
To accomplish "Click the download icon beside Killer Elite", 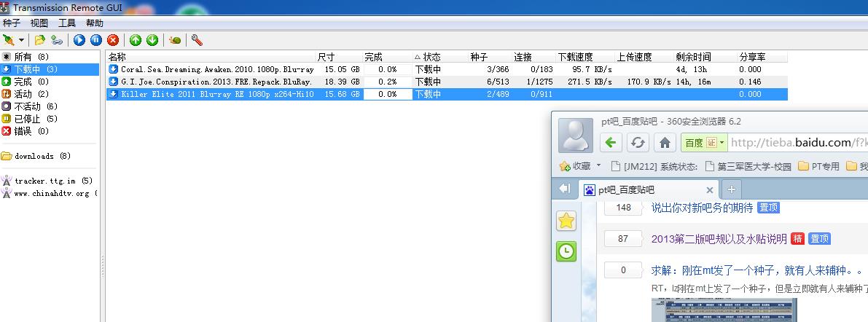I will pos(114,94).
